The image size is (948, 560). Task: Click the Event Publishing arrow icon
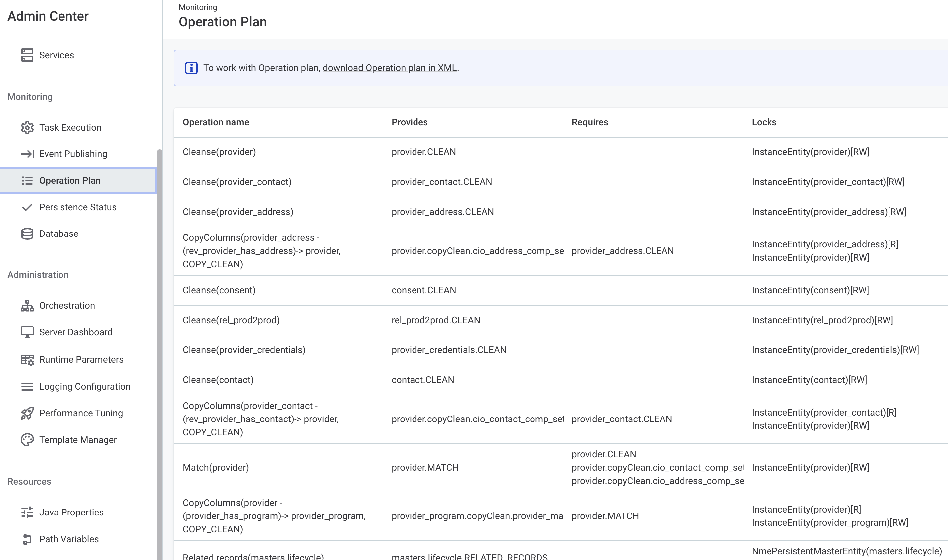coord(27,154)
